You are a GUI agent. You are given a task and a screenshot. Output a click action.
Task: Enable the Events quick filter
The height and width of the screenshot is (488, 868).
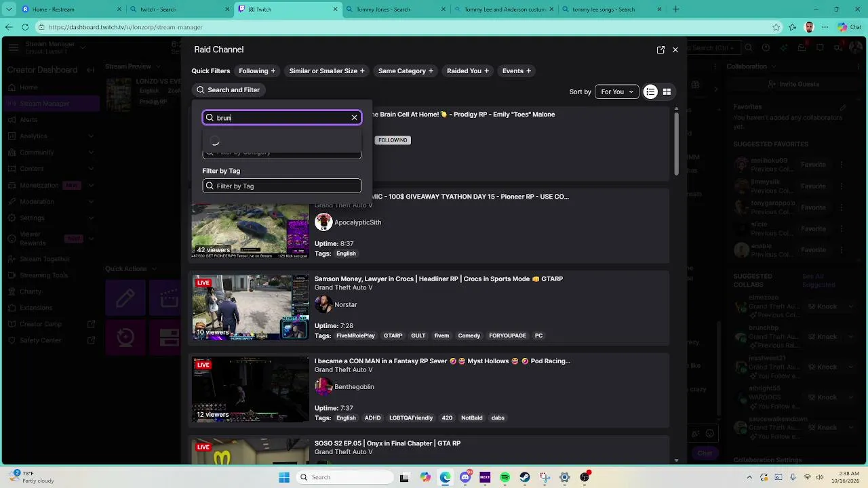[x=517, y=71]
